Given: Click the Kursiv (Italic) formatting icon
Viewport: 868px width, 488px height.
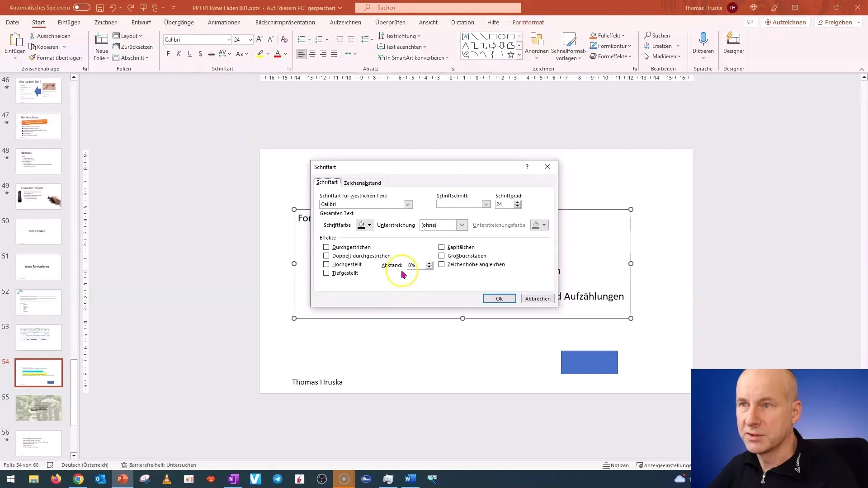Looking at the screenshot, I should (178, 54).
